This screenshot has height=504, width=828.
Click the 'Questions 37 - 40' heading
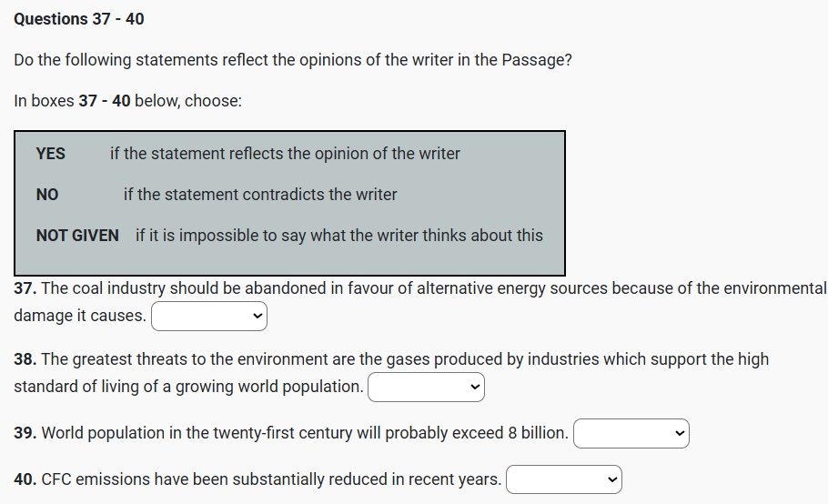[x=79, y=19]
